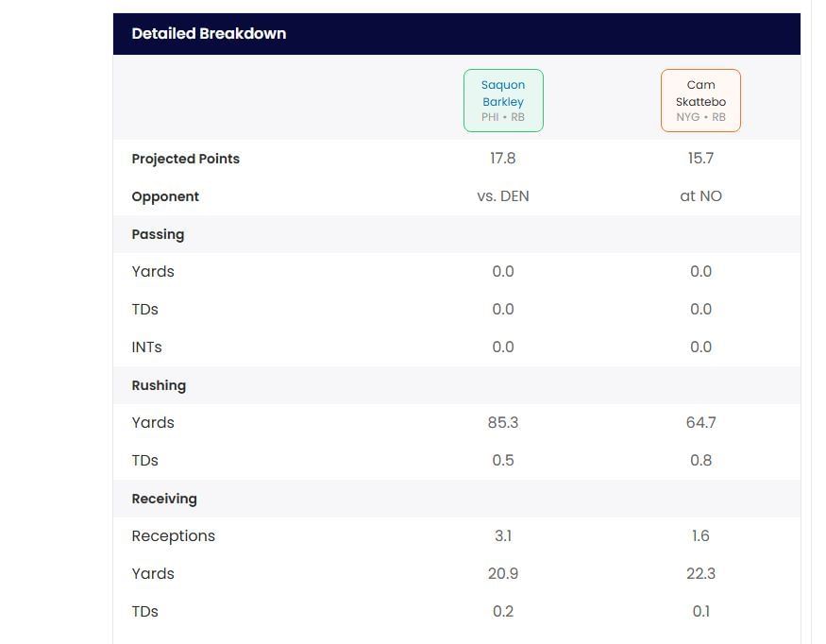The height and width of the screenshot is (644, 826).
Task: Click the Receiving section header
Action: point(164,499)
